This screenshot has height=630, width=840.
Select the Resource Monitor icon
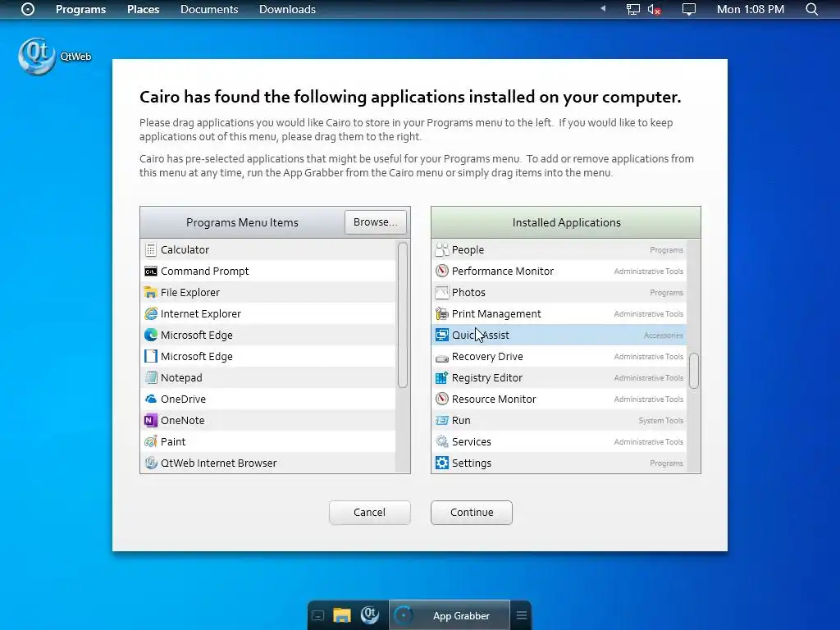(441, 399)
